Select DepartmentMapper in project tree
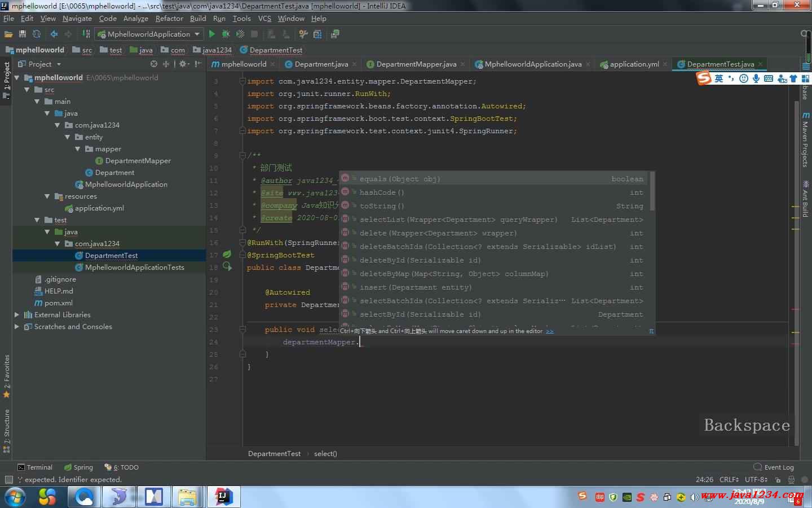The image size is (812, 508). (x=138, y=161)
